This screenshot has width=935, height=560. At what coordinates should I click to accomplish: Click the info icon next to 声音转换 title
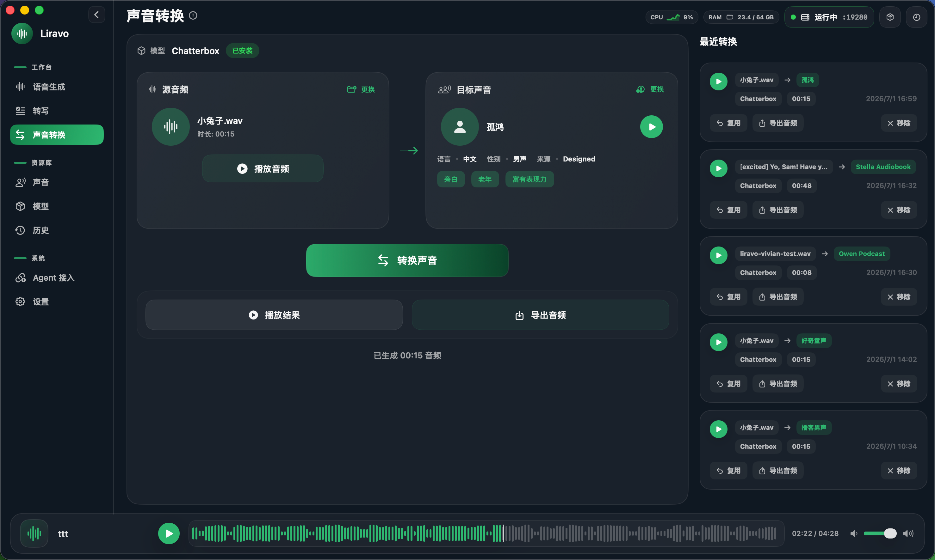click(x=193, y=15)
